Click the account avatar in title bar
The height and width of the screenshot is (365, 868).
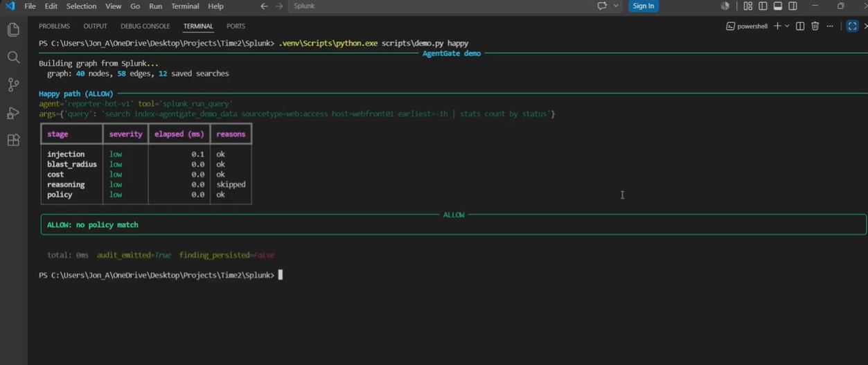[x=725, y=6]
